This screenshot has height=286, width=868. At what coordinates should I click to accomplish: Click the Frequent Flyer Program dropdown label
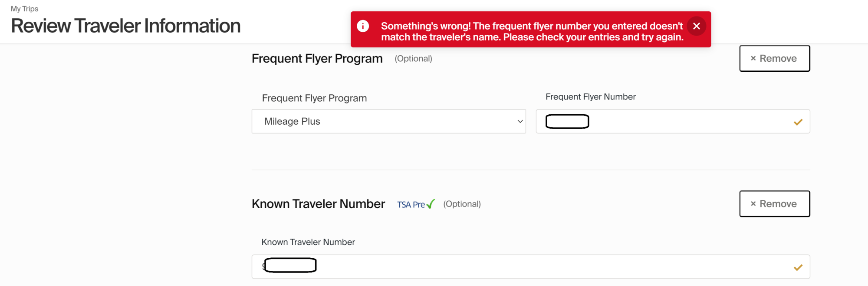point(314,98)
